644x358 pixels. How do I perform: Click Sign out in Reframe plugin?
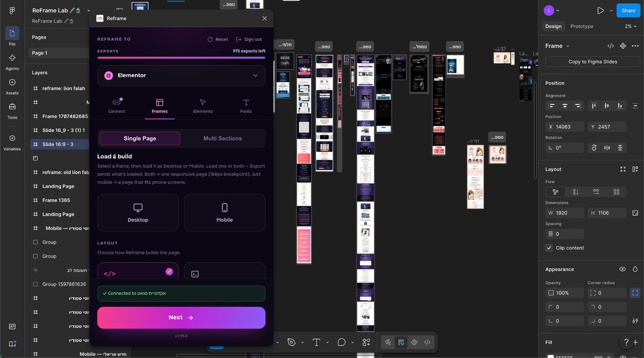point(249,40)
